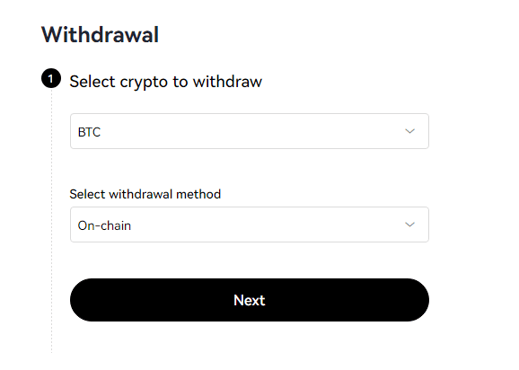Viewport: 519px width, 370px height.
Task: Click the BTC text inside the crypto field
Action: [89, 132]
